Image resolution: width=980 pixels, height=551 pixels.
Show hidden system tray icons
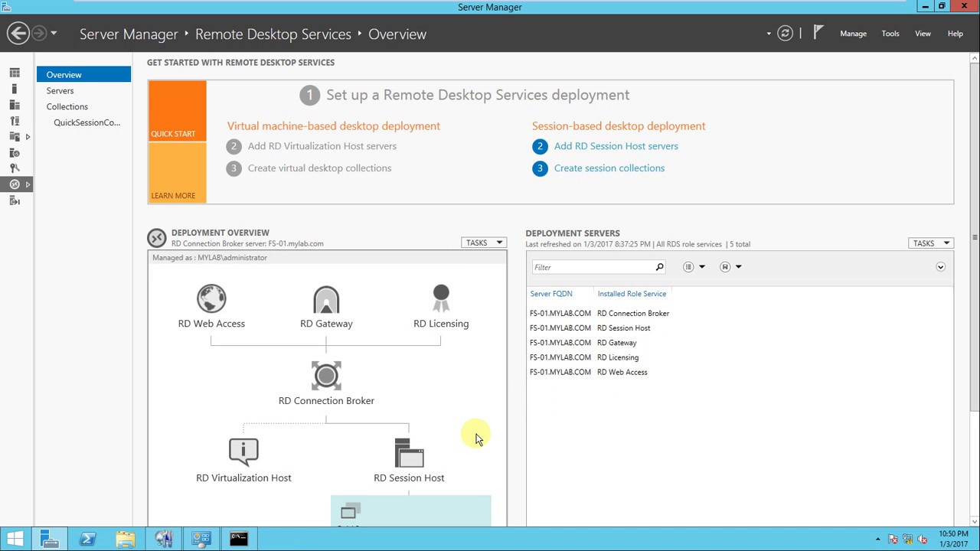pos(877,539)
